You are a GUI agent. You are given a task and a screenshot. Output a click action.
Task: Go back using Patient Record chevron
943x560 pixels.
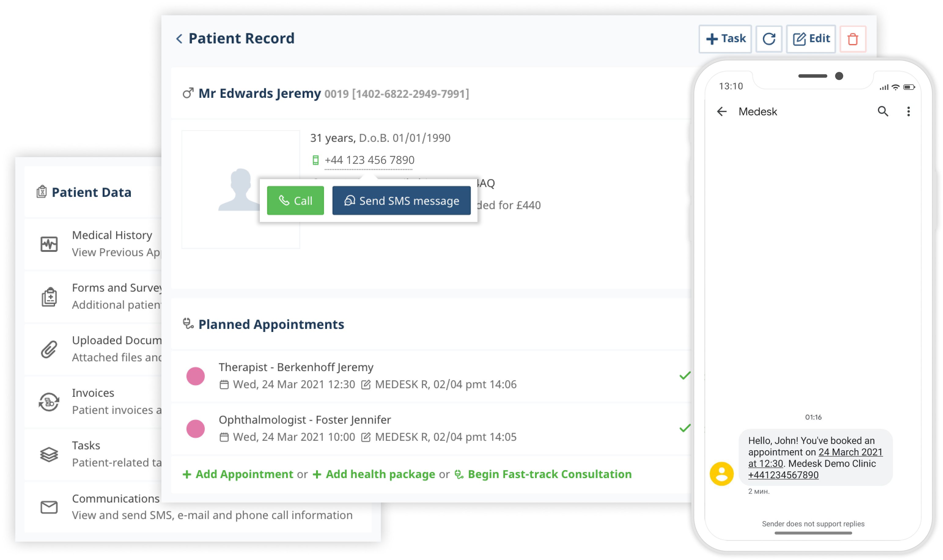pos(179,39)
